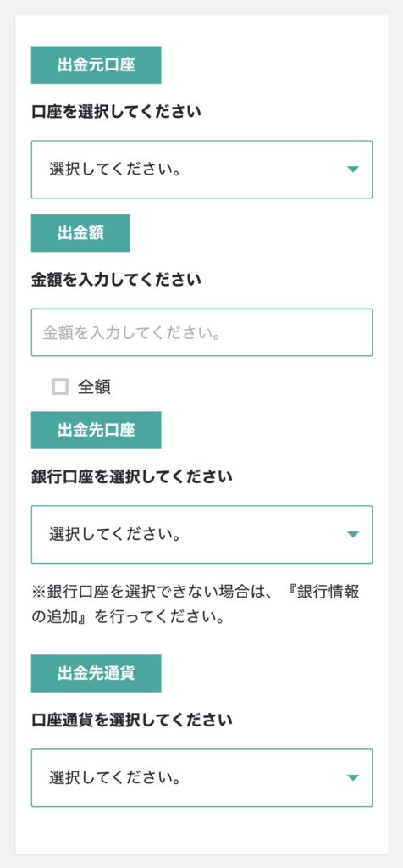
Task: Click the 口座通貨を選択してください heading
Action: [x=131, y=721]
